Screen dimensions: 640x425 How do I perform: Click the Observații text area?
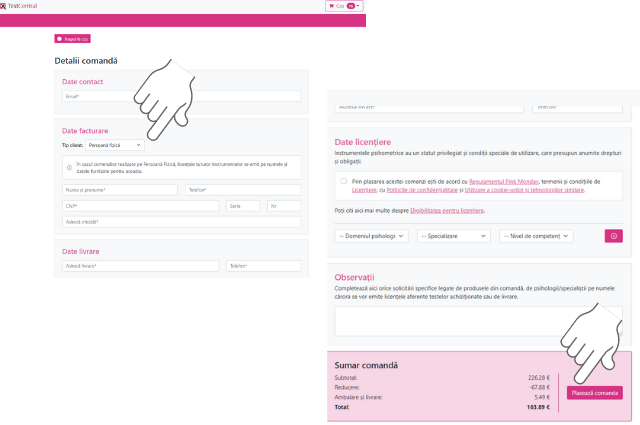coord(478,322)
